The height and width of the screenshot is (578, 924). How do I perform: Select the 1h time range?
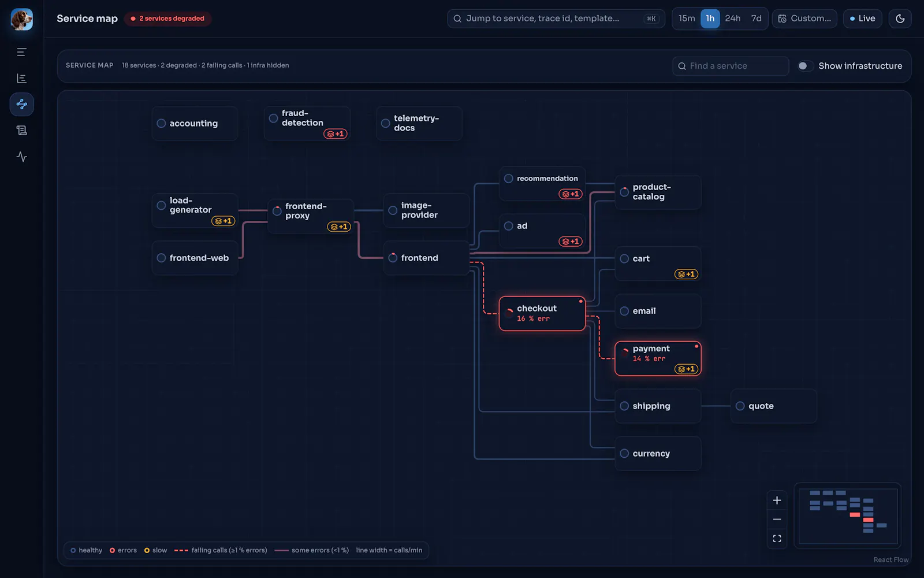point(710,18)
